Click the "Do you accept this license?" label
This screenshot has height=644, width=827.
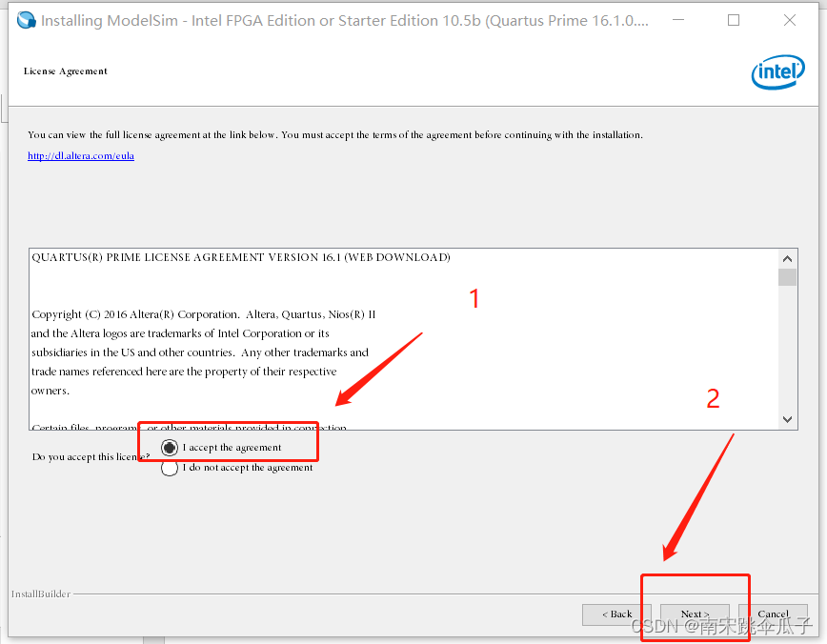(x=91, y=457)
